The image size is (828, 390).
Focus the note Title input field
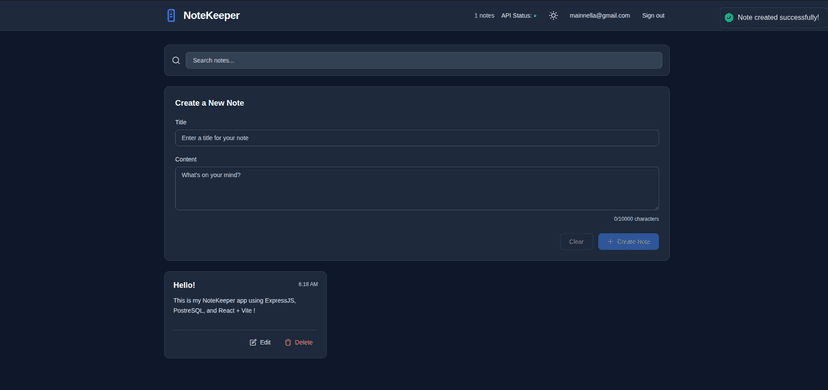click(417, 138)
